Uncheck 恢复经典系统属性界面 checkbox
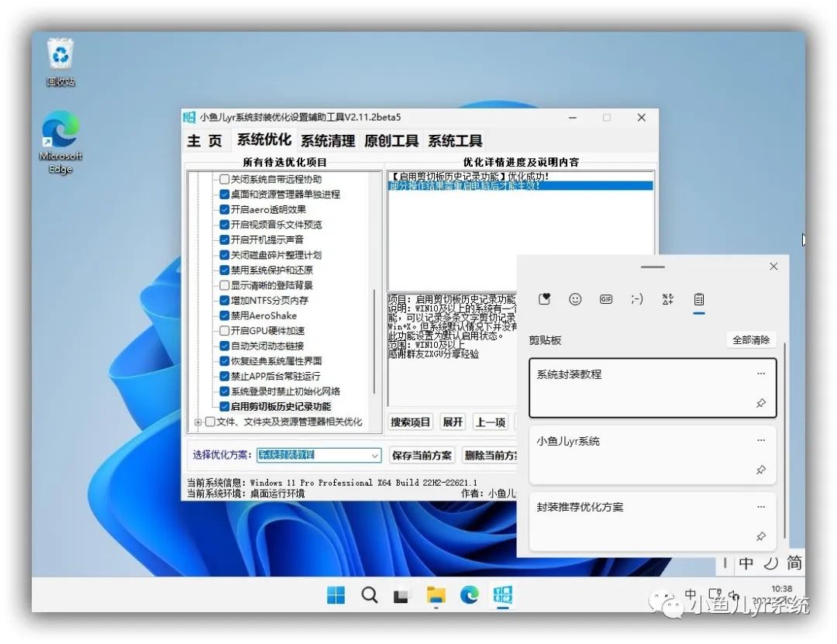Screen dimensions: 837x644 [225, 361]
